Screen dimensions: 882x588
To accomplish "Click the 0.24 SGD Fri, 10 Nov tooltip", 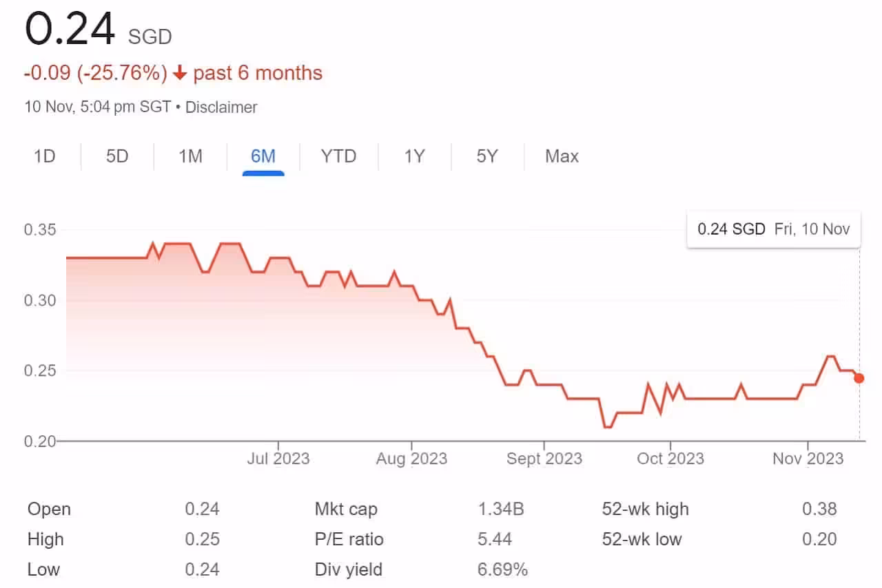I will coord(773,229).
